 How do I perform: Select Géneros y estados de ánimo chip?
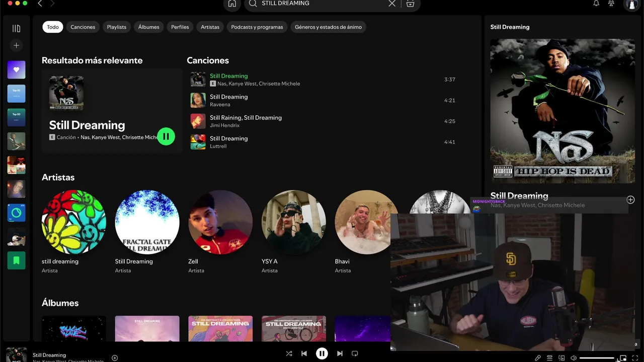pos(328,27)
